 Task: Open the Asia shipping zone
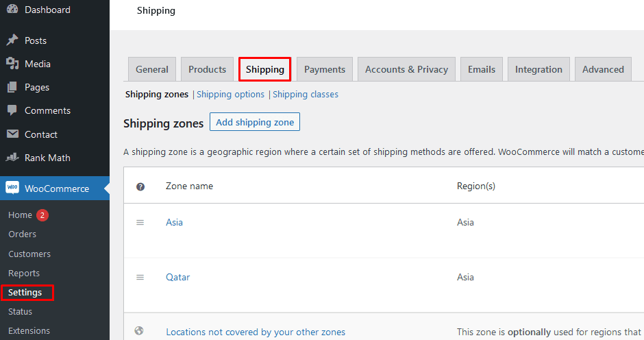point(174,222)
